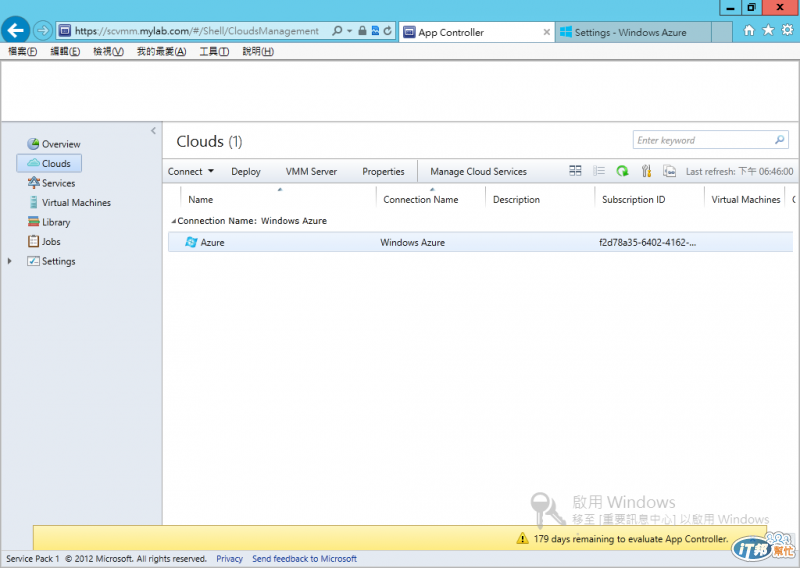
Task: Click the magnifier in the keyword search box
Action: tap(780, 140)
